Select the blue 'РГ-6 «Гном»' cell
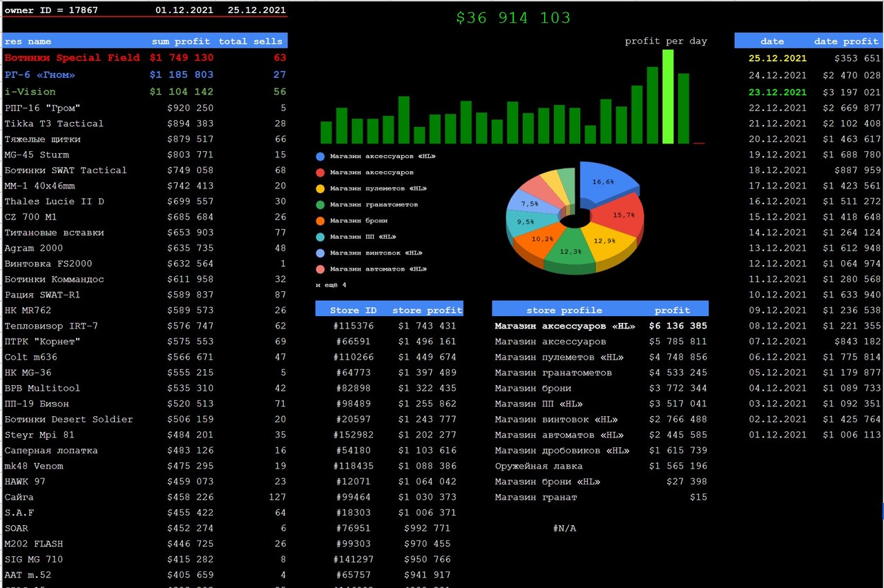Image resolution: width=884 pixels, height=588 pixels. coord(40,75)
